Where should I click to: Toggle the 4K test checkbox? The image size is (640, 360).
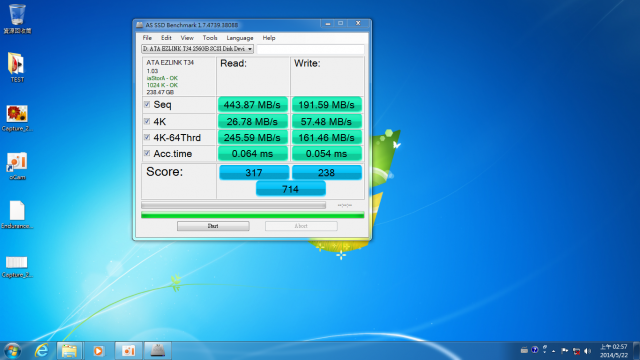click(147, 121)
